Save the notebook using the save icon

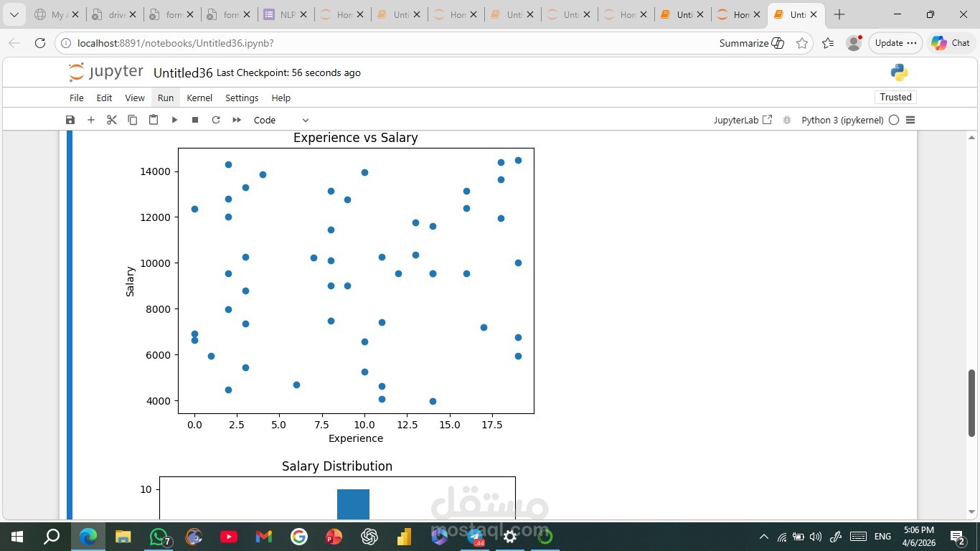coord(70,120)
